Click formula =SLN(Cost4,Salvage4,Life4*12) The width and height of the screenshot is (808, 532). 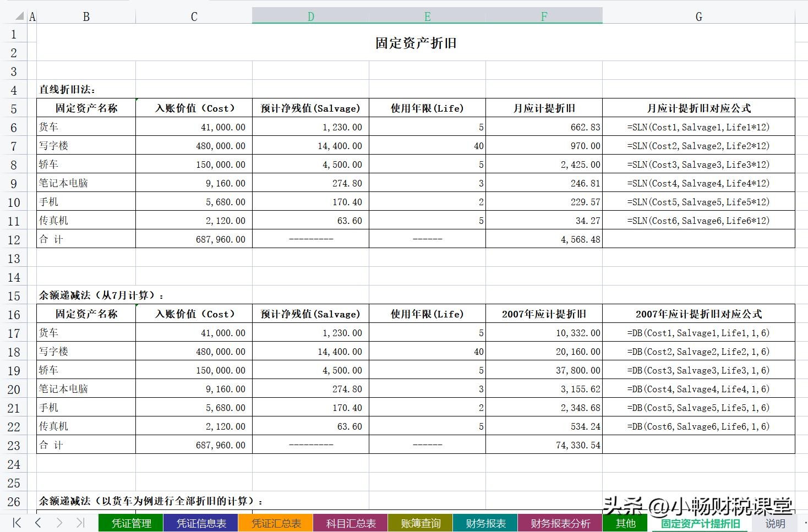[698, 183]
